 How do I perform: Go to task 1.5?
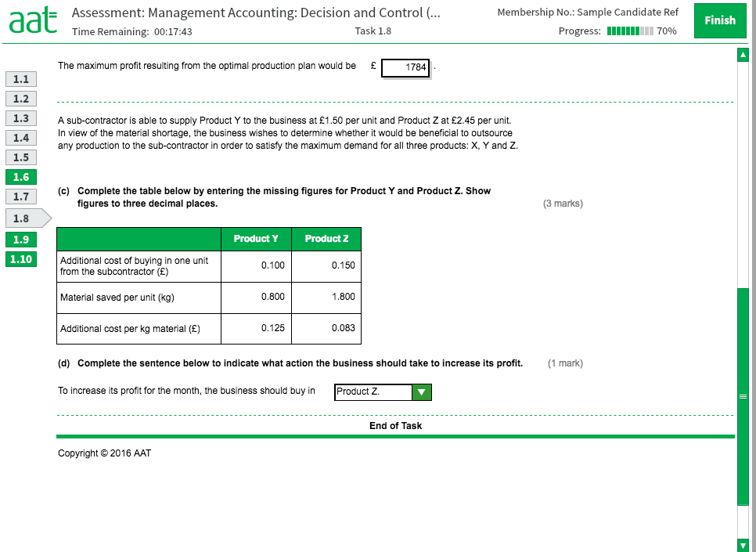tap(21, 157)
